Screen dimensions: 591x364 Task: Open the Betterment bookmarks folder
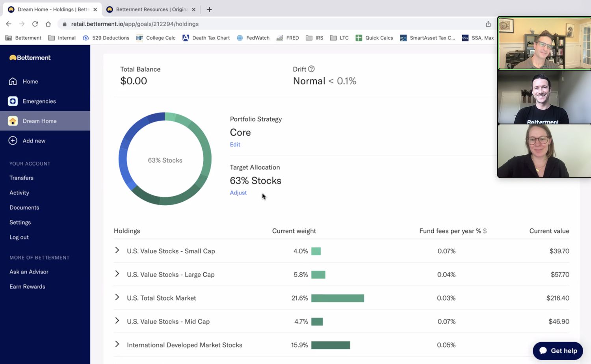pos(23,38)
